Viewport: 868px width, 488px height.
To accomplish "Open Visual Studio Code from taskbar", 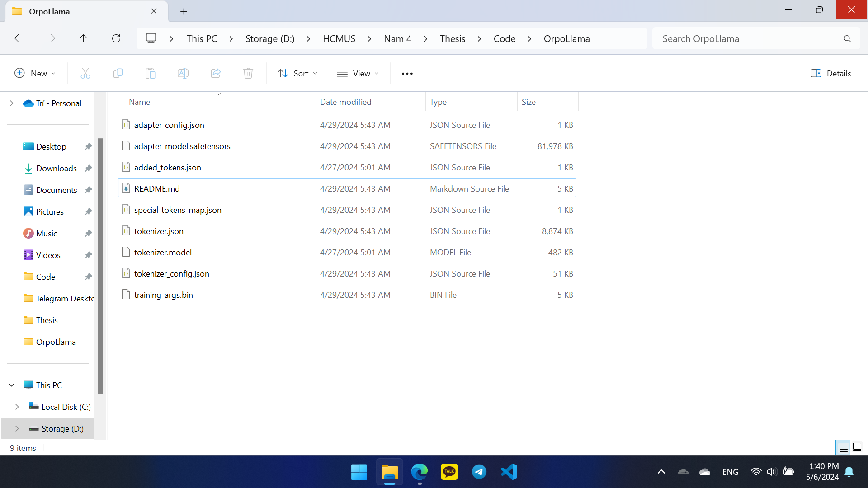I will [x=509, y=472].
